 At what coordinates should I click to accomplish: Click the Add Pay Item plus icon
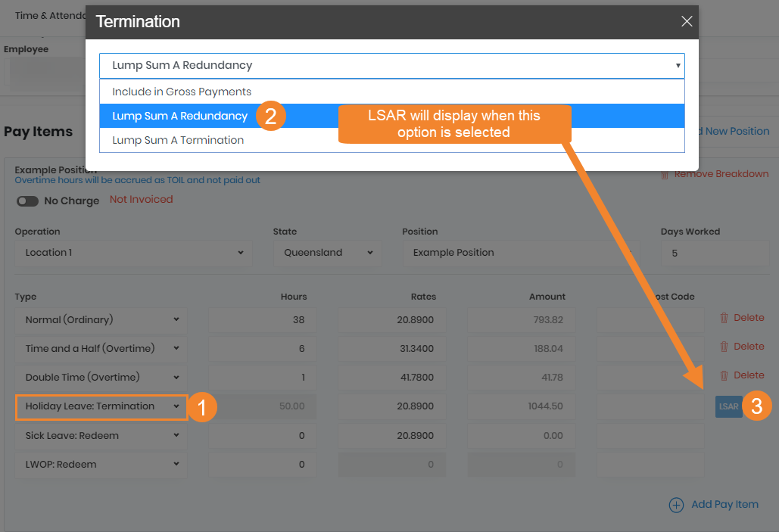[x=676, y=505]
